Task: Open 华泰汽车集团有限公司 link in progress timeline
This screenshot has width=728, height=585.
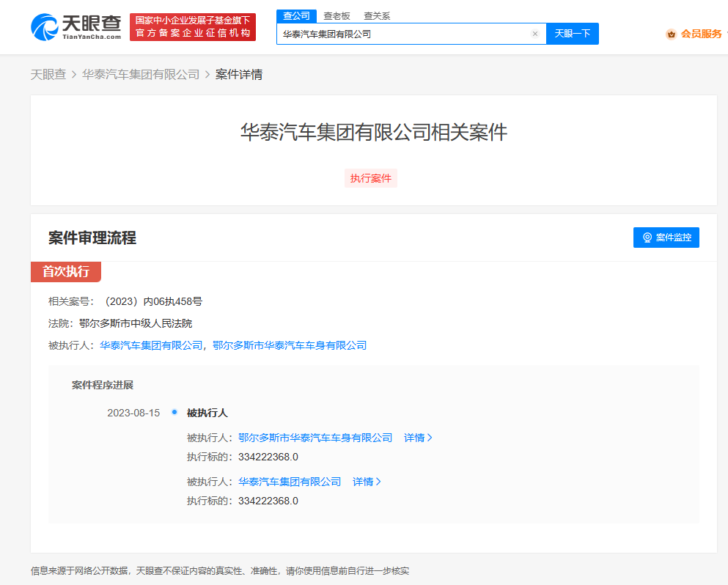Action: tap(290, 482)
